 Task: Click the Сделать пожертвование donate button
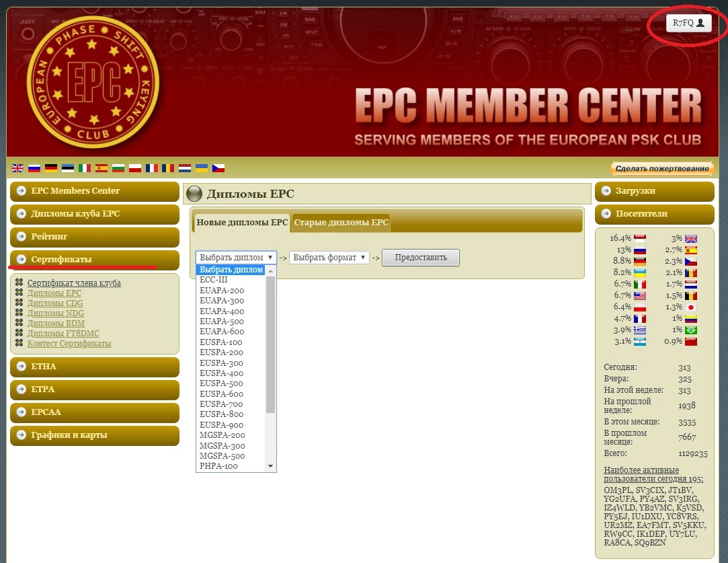click(662, 168)
